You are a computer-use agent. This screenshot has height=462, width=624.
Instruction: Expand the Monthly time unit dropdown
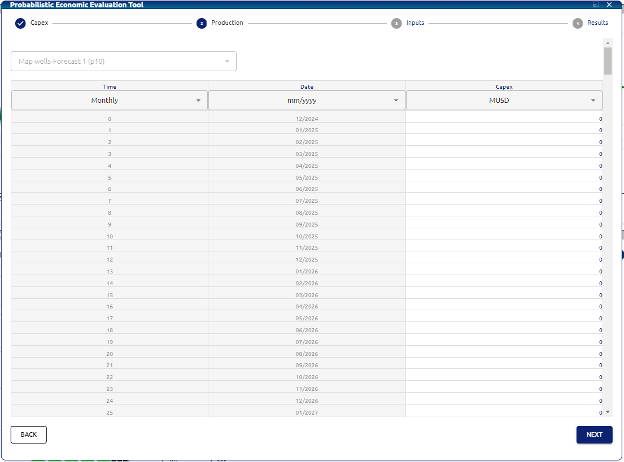[x=108, y=100]
